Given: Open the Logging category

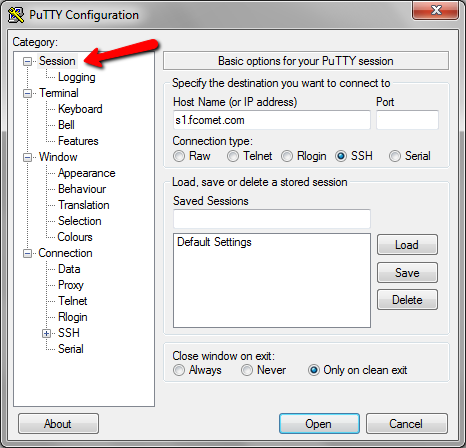Looking at the screenshot, I should tap(77, 77).
